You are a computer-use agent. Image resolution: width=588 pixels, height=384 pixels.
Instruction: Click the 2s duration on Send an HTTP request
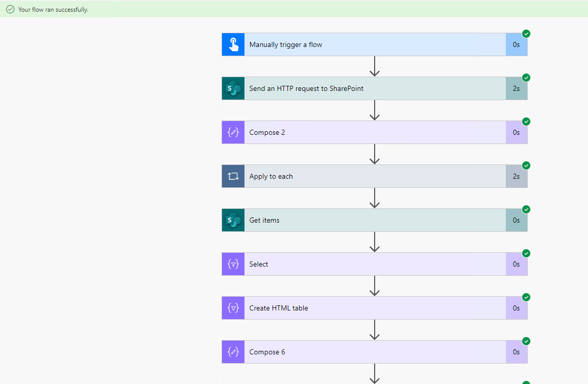pos(517,88)
